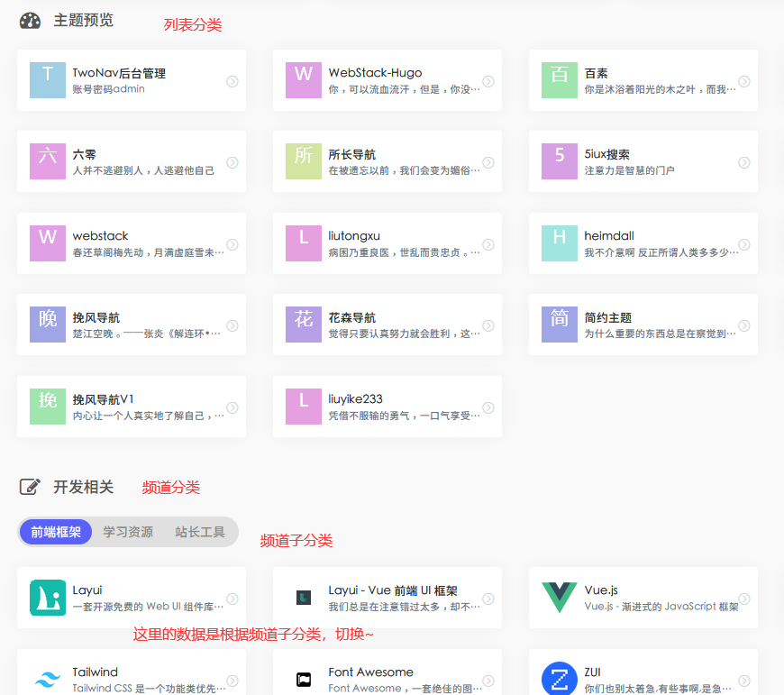Screen dimensions: 784x695
Task: Open the 所 tile icon of 所长导航
Action: pyautogui.click(x=304, y=161)
